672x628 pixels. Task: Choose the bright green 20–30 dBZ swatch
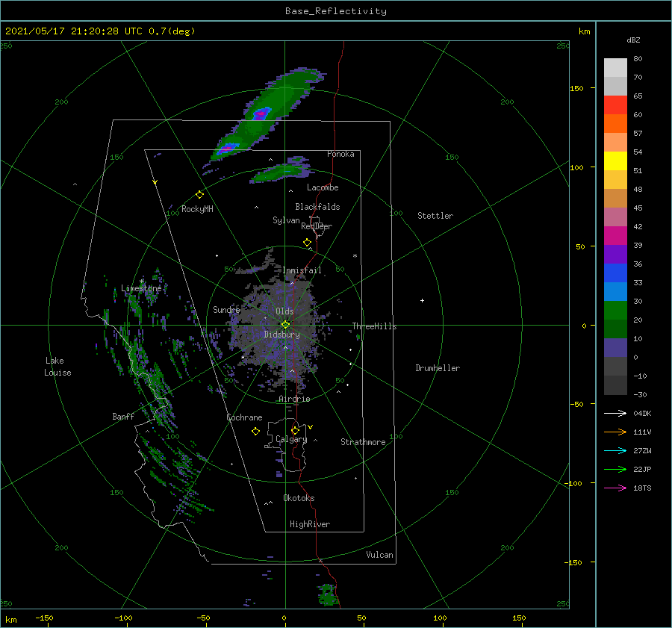click(x=615, y=311)
